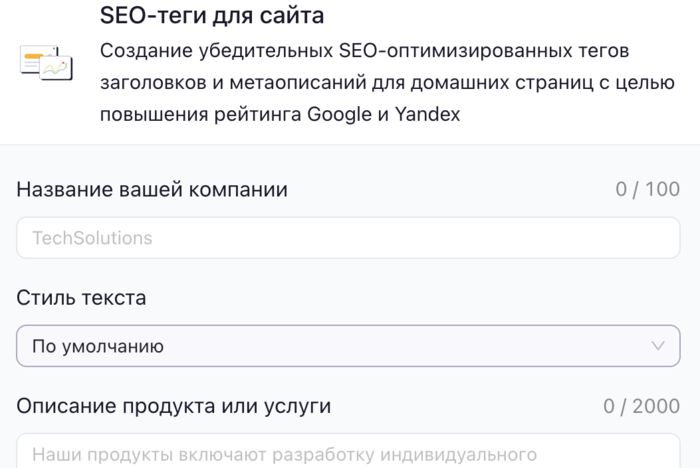Select the "По умолчанию" value text
Image resolution: width=700 pixels, height=468 pixels.
point(98,346)
